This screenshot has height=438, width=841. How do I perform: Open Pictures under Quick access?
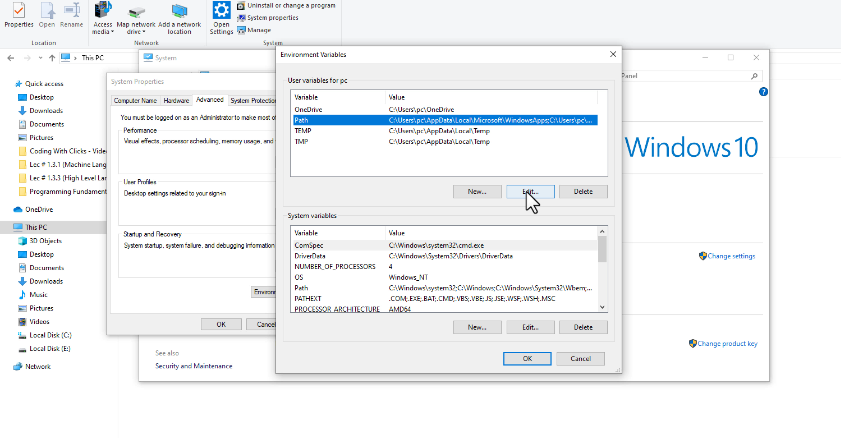click(36, 137)
